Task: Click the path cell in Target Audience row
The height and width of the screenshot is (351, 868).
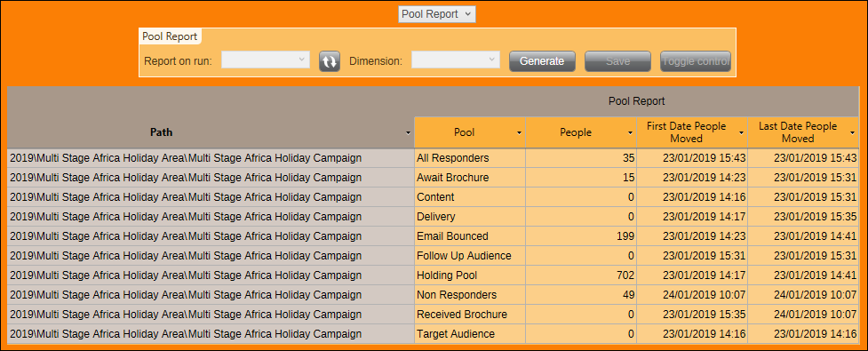Action: pyautogui.click(x=211, y=334)
